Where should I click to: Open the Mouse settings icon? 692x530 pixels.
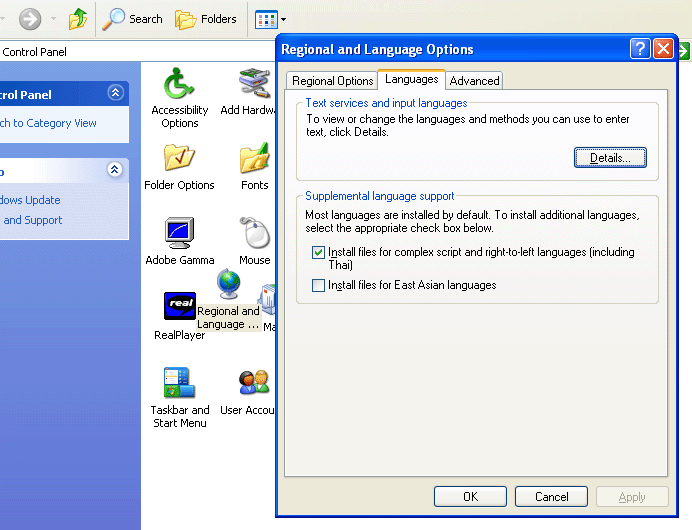tap(255, 235)
